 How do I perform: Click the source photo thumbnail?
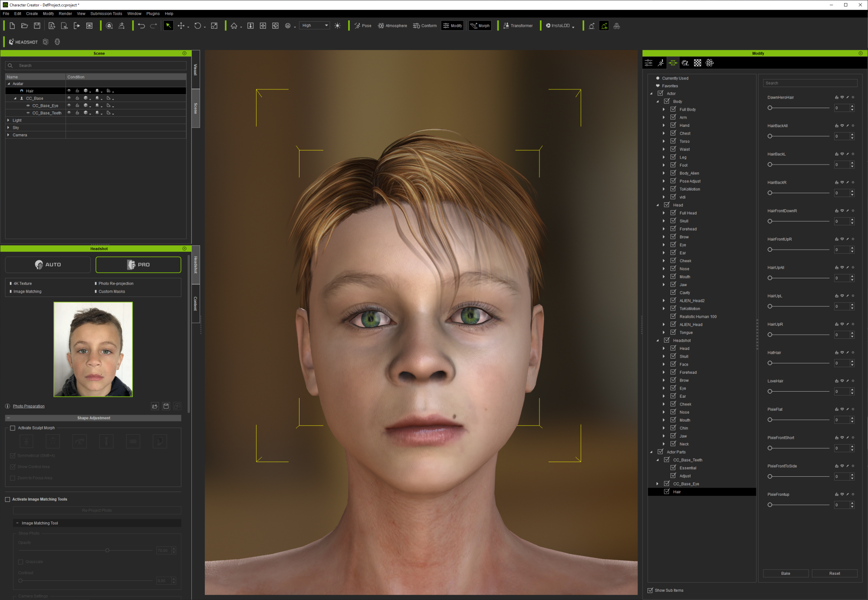[x=93, y=349]
